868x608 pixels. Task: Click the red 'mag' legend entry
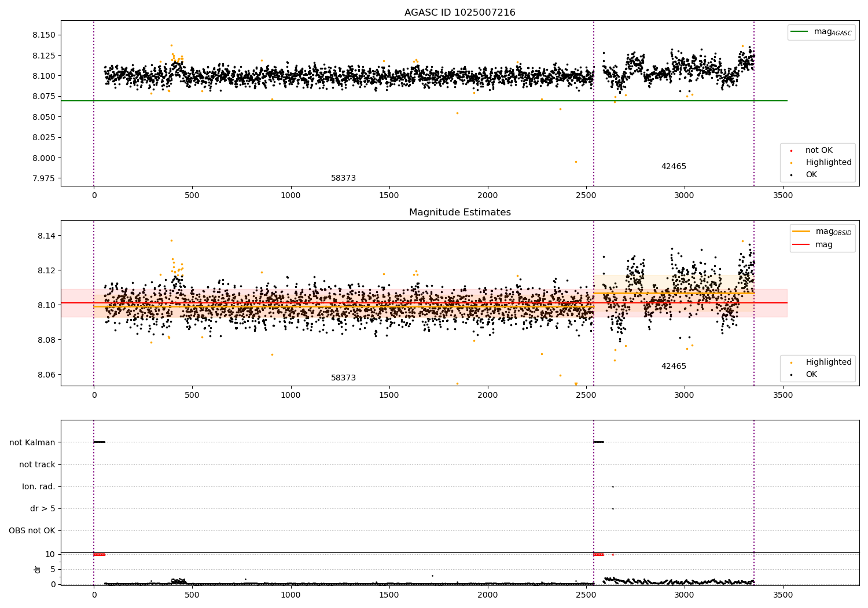[812, 245]
